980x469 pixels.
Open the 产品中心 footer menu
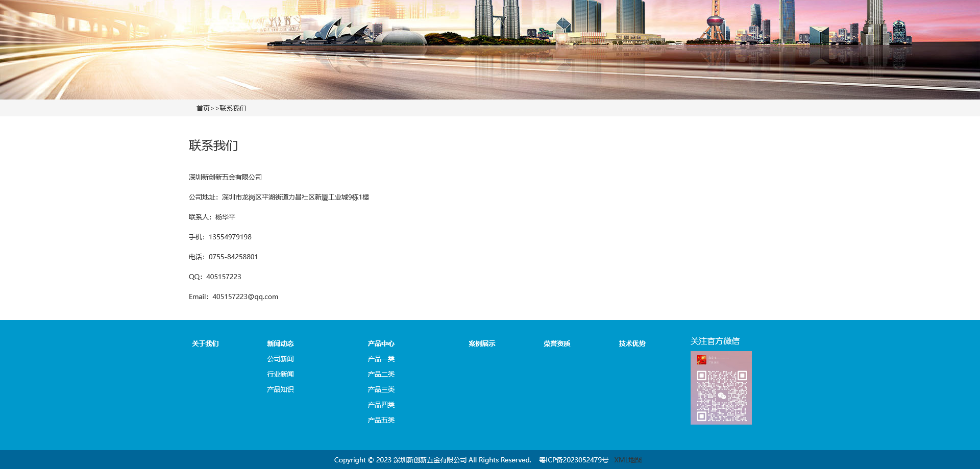tap(380, 343)
